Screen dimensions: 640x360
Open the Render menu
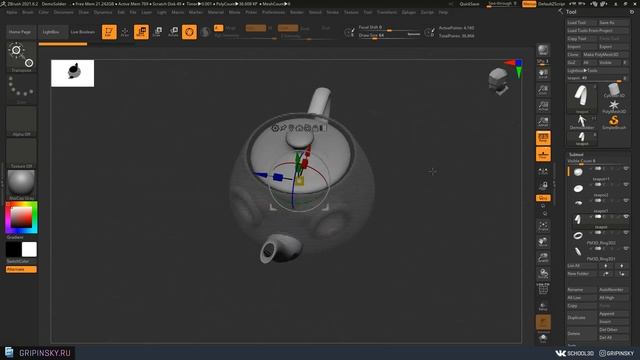297,12
